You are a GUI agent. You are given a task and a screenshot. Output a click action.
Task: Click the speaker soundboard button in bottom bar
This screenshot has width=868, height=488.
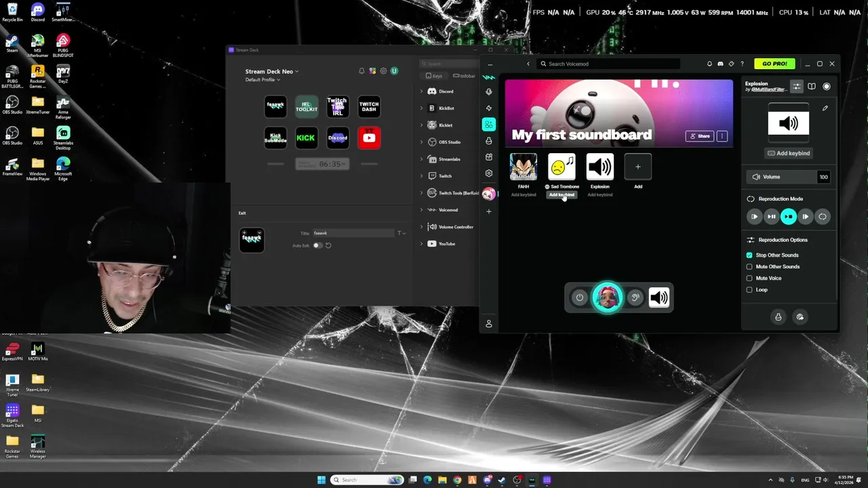tap(658, 298)
